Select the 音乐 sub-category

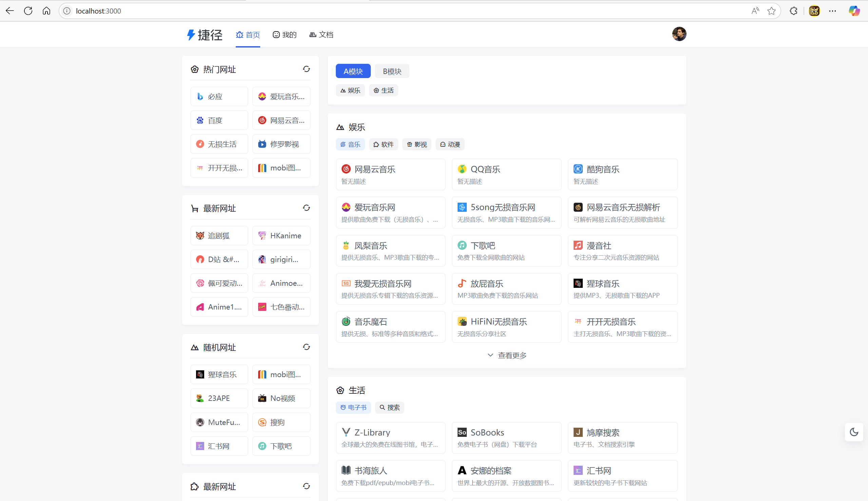350,145
